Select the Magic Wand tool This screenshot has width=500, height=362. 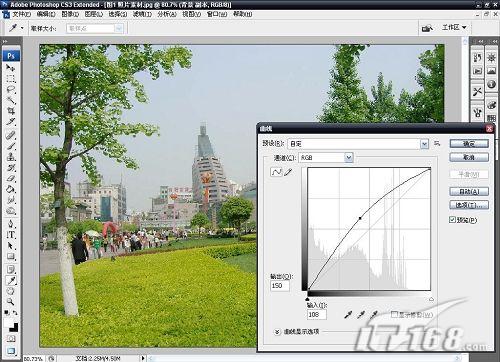point(11,100)
